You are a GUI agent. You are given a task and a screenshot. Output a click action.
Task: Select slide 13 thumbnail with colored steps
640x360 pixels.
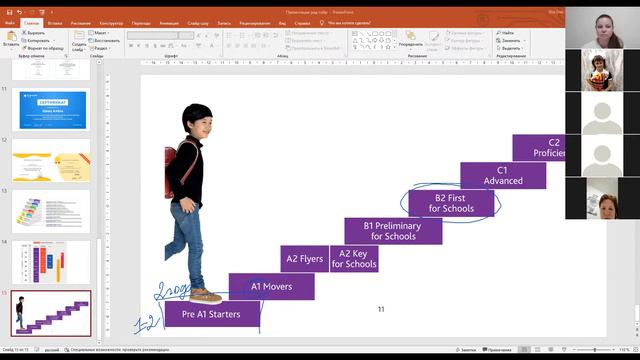[51, 211]
